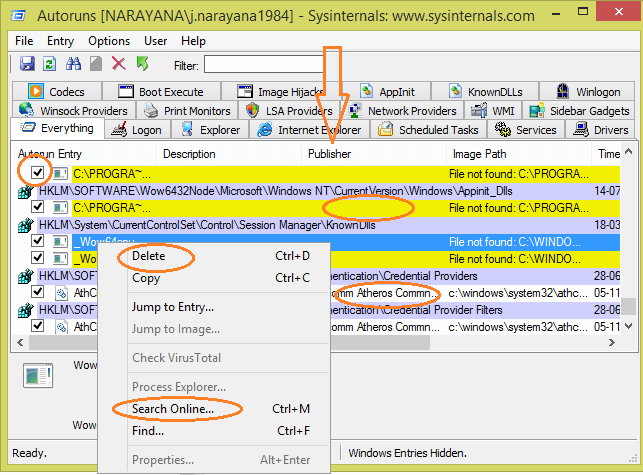Viewport: 643px width, 475px height.
Task: Click 'Windows Entries Hidden.' in the status bar
Action: click(408, 453)
